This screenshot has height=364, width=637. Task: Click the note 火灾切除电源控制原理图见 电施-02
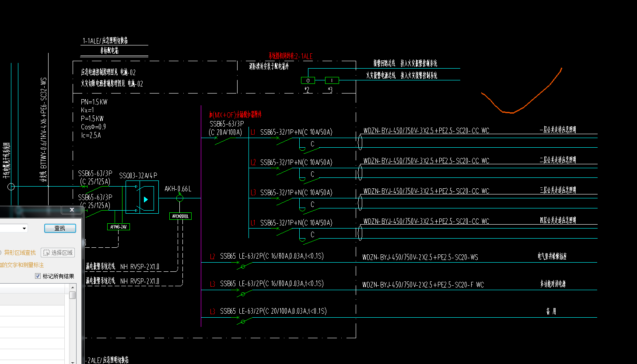pos(112,83)
